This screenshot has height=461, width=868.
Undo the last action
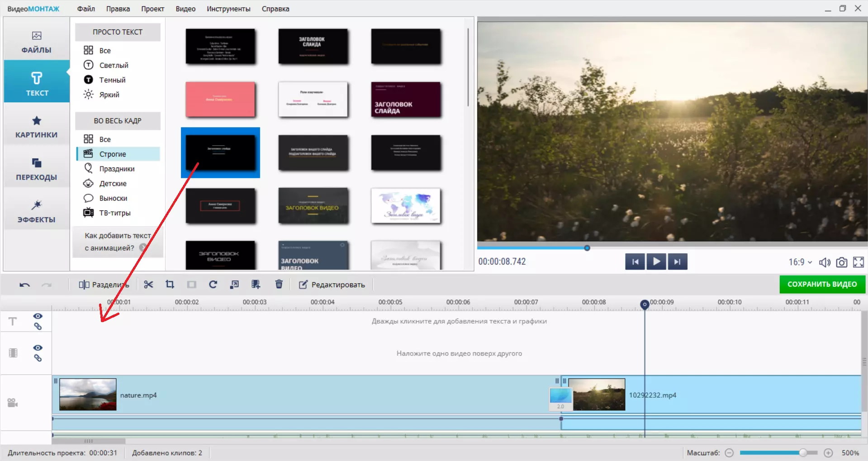(x=25, y=285)
